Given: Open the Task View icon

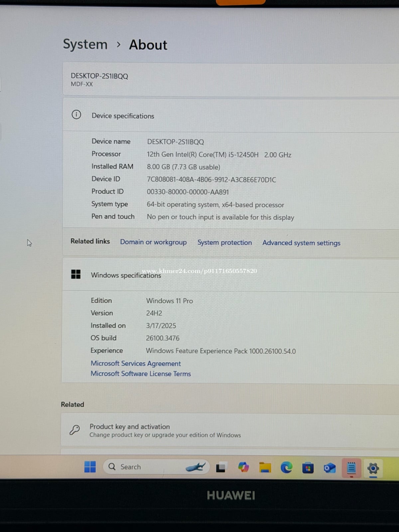Looking at the screenshot, I should tap(221, 467).
